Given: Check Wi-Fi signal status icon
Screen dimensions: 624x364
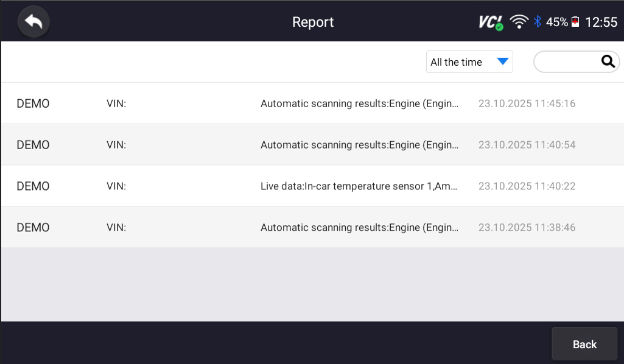Looking at the screenshot, I should tap(518, 21).
